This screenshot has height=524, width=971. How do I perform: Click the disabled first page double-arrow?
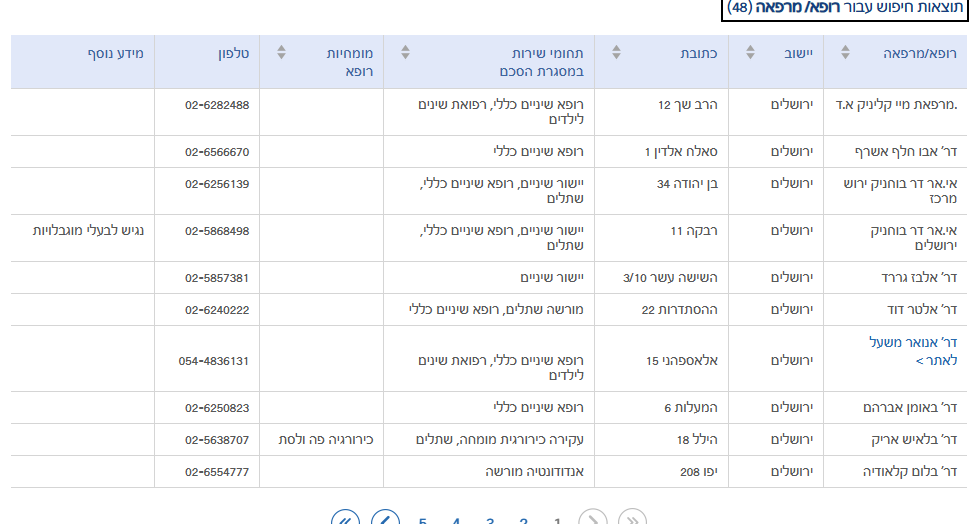point(632,520)
